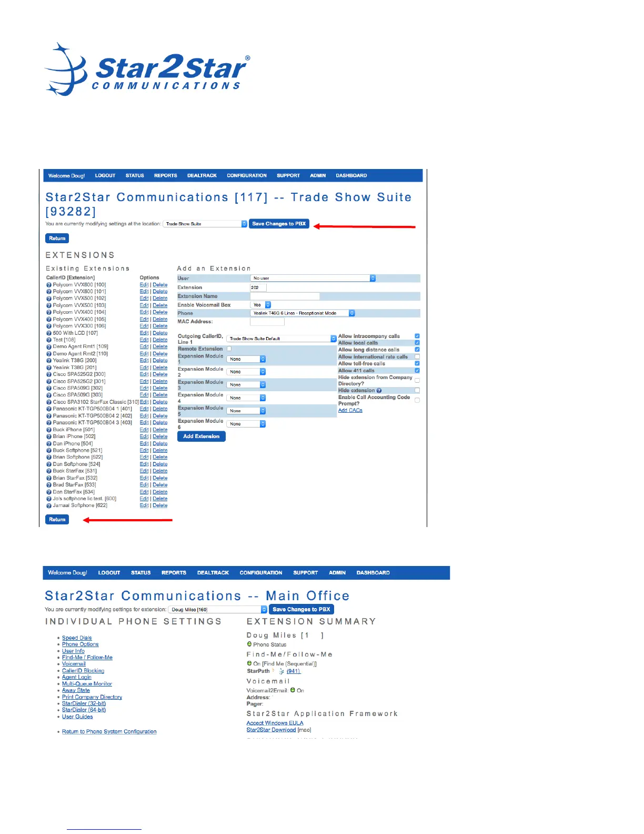Click help icon beside Dan iPhone [504]
The image size is (644, 834).
(x=49, y=444)
